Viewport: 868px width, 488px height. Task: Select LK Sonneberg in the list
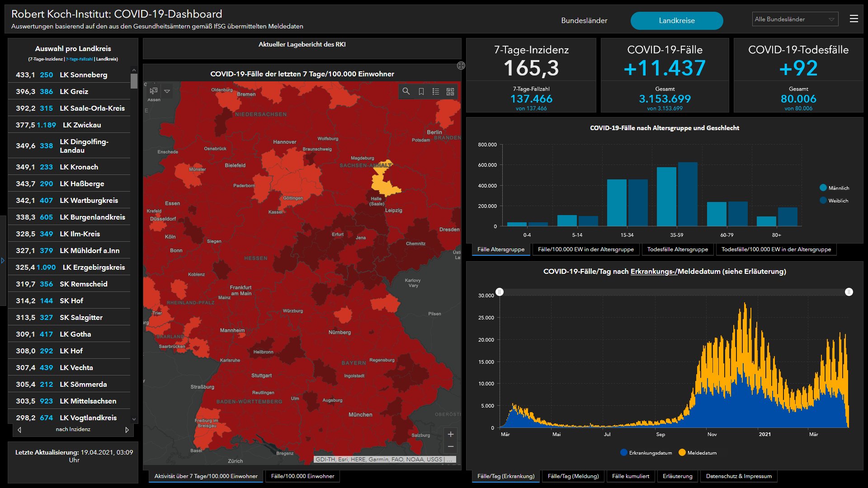(69, 75)
